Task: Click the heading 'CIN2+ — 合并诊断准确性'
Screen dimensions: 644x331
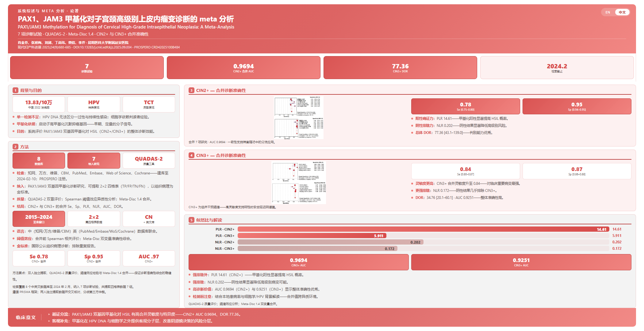Action: [x=221, y=90]
